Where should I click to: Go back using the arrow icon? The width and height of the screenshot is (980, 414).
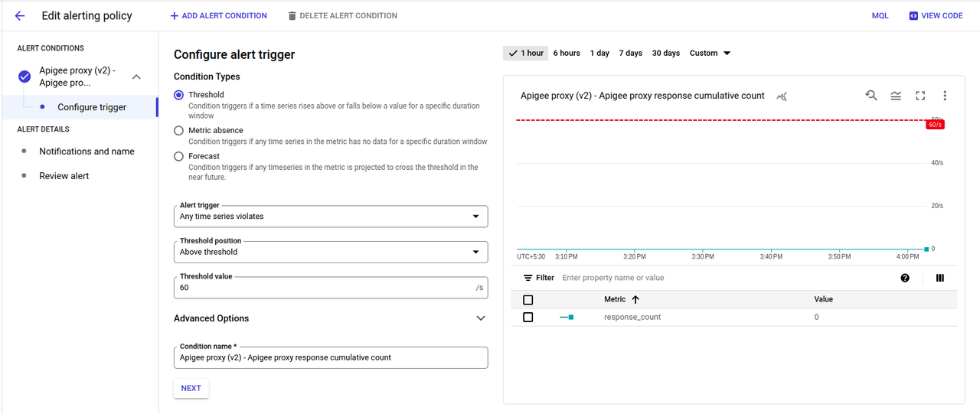click(20, 15)
